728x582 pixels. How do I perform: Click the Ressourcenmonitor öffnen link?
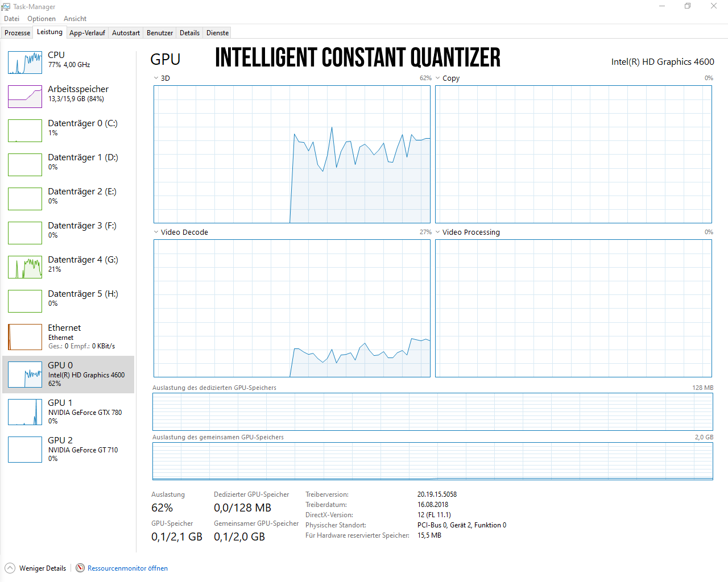click(x=127, y=568)
